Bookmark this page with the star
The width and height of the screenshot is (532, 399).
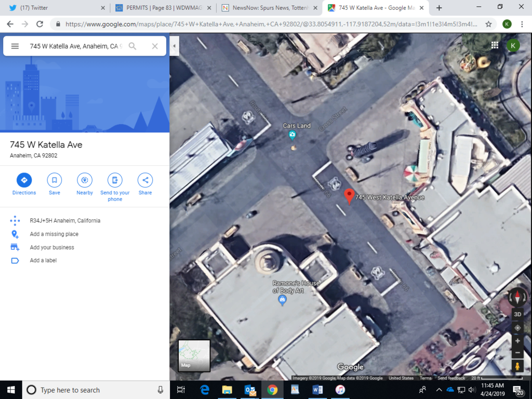point(488,24)
